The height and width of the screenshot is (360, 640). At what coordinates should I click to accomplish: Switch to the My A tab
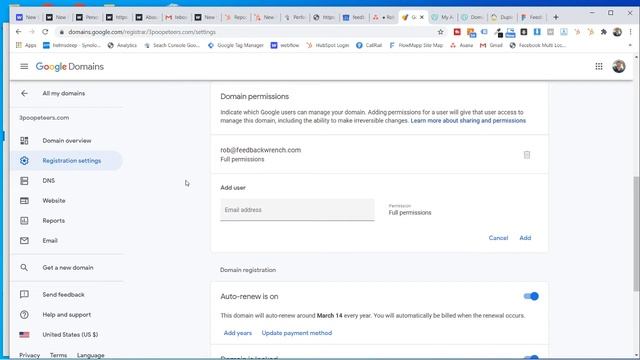[442, 17]
